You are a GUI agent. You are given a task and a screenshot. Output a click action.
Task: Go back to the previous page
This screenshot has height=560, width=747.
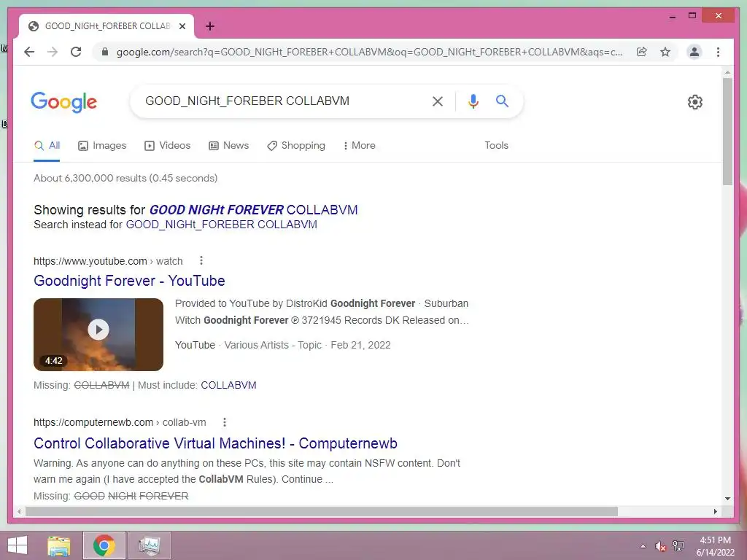[x=29, y=52]
